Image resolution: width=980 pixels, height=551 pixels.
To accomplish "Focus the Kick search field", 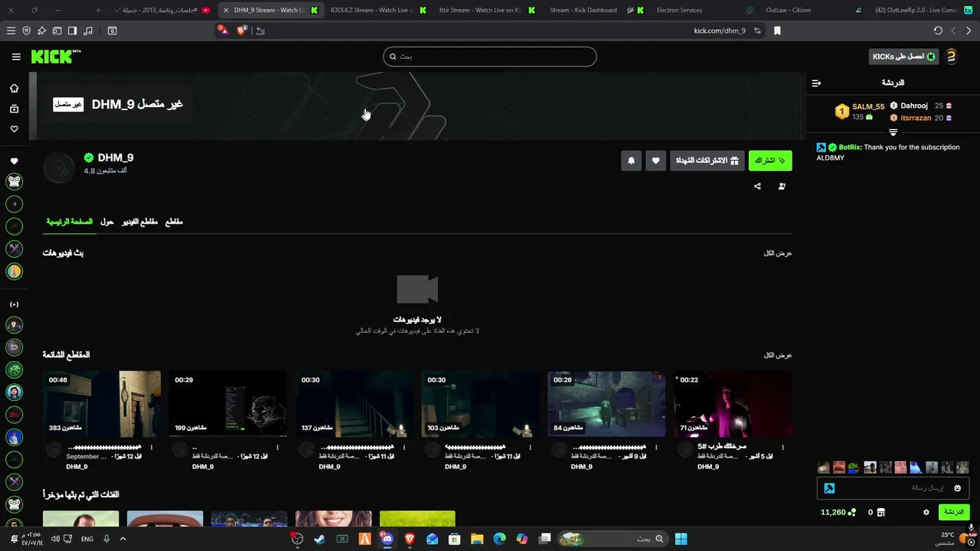I will [x=490, y=57].
